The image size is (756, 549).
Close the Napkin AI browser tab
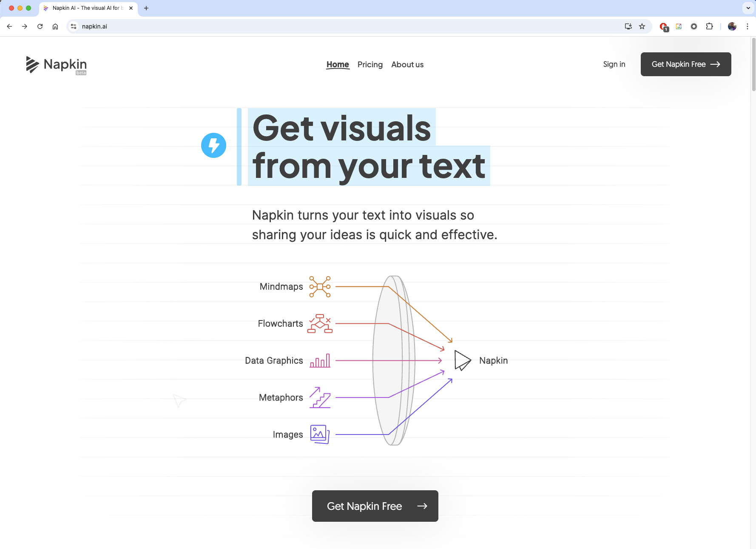pyautogui.click(x=131, y=8)
